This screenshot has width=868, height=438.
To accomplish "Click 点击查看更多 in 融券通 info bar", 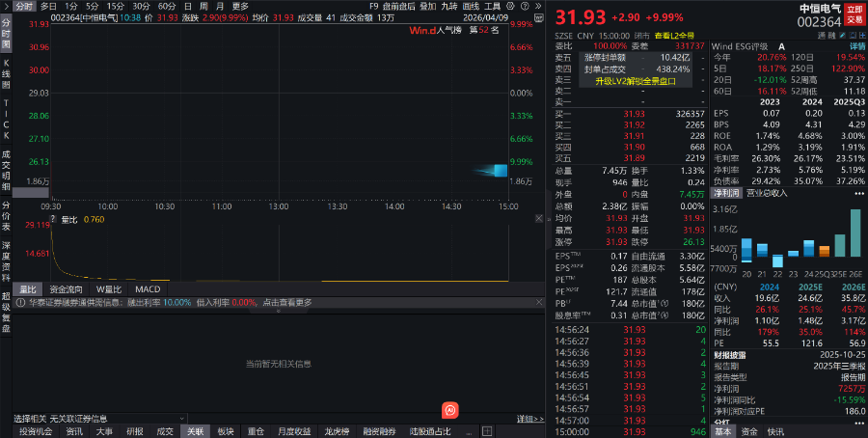I will point(287,302).
